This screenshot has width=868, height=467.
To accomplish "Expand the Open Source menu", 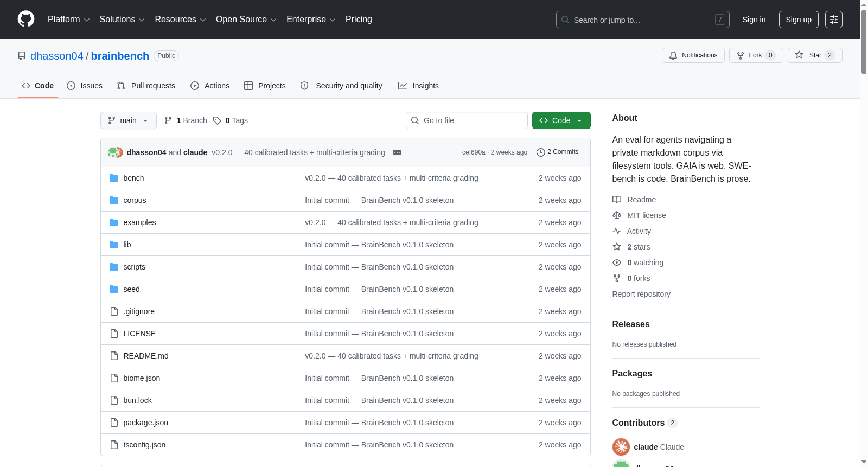I will [x=246, y=20].
